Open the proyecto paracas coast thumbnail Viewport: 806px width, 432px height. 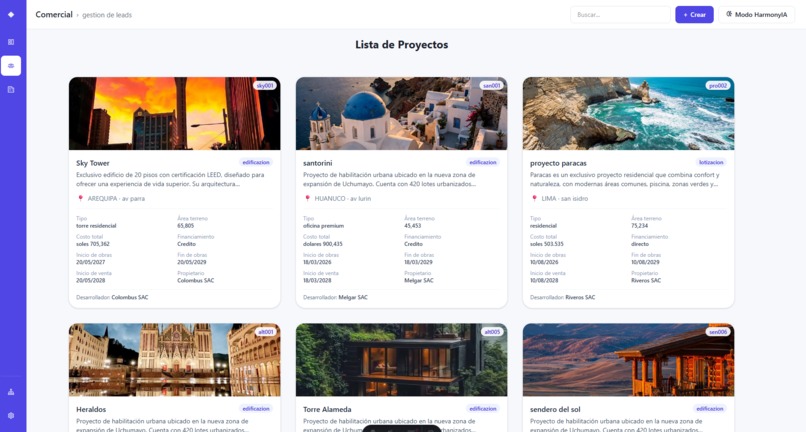628,114
